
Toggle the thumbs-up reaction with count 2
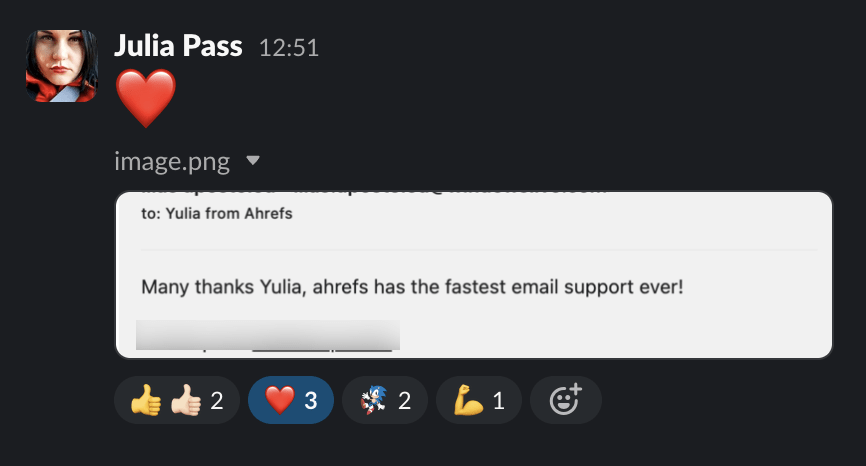click(x=175, y=401)
